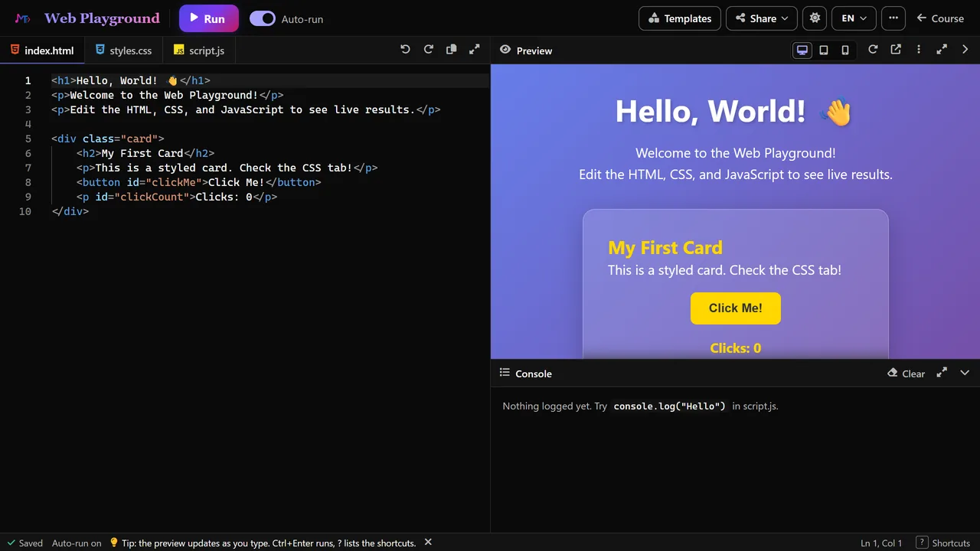The height and width of the screenshot is (551, 980).
Task: Click the "Hello, World!" heading in preview
Action: (734, 112)
